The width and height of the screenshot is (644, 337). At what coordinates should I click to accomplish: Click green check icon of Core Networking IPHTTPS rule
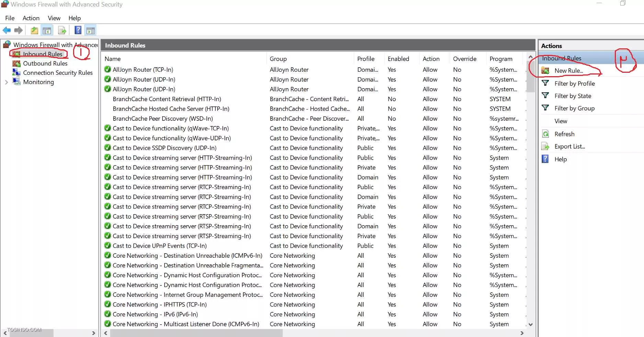click(x=107, y=304)
